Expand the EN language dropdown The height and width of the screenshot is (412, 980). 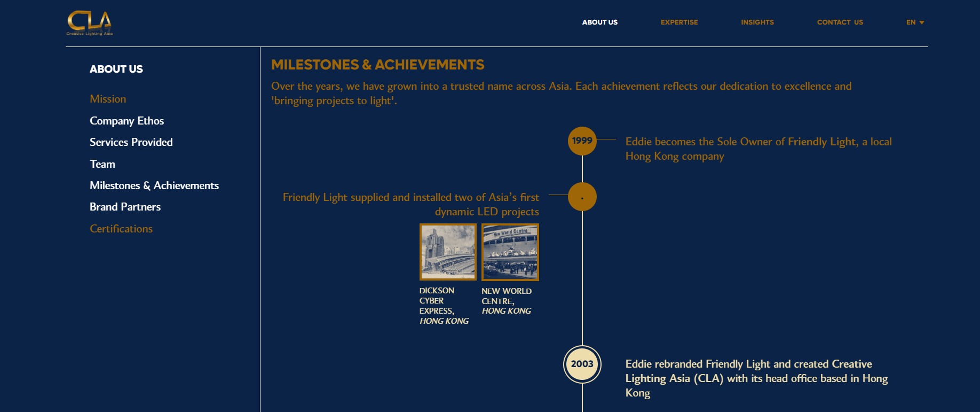click(x=915, y=22)
